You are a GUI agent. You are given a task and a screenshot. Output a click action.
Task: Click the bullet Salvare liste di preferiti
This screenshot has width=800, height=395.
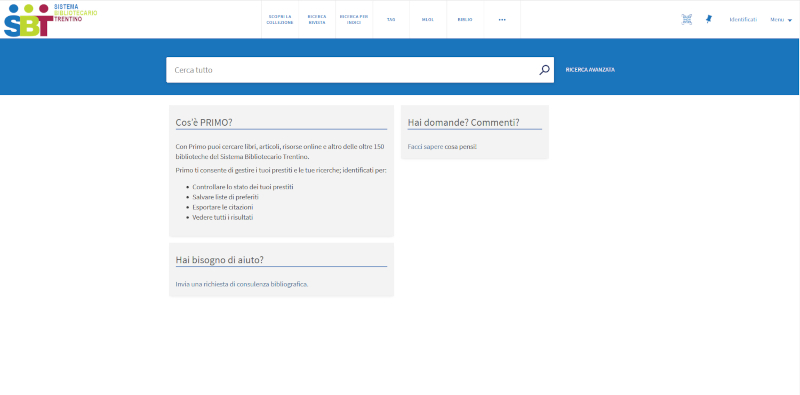tap(226, 197)
